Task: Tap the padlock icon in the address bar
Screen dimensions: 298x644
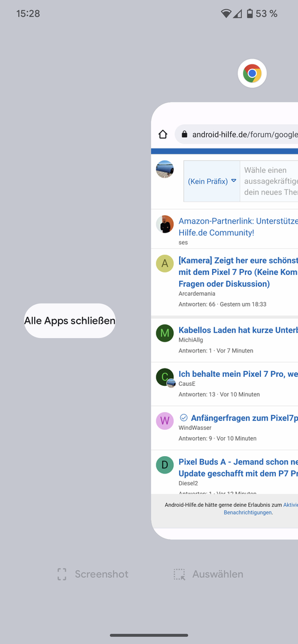Action: [185, 134]
